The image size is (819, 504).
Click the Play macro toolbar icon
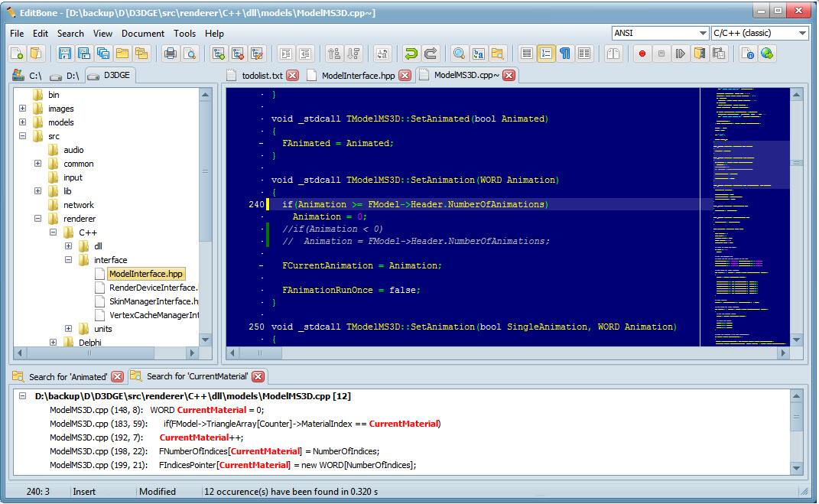[680, 54]
